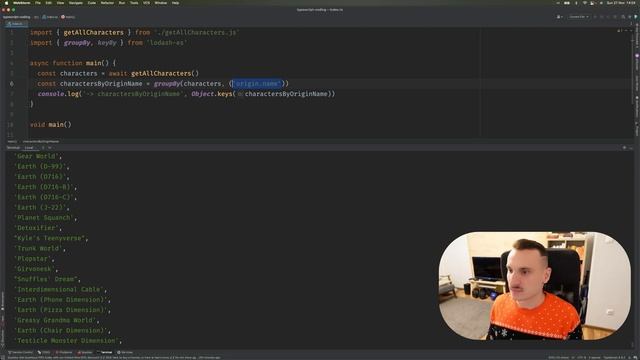Click the async function main declaration
The width and height of the screenshot is (640, 360).
[x=73, y=63]
